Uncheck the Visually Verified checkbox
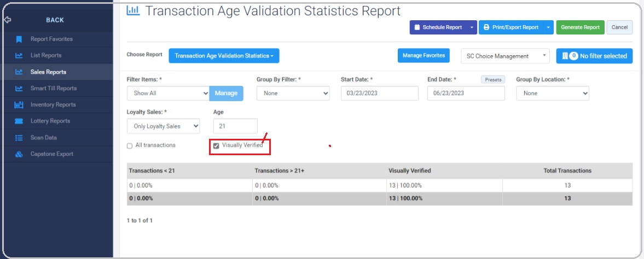 click(x=216, y=146)
